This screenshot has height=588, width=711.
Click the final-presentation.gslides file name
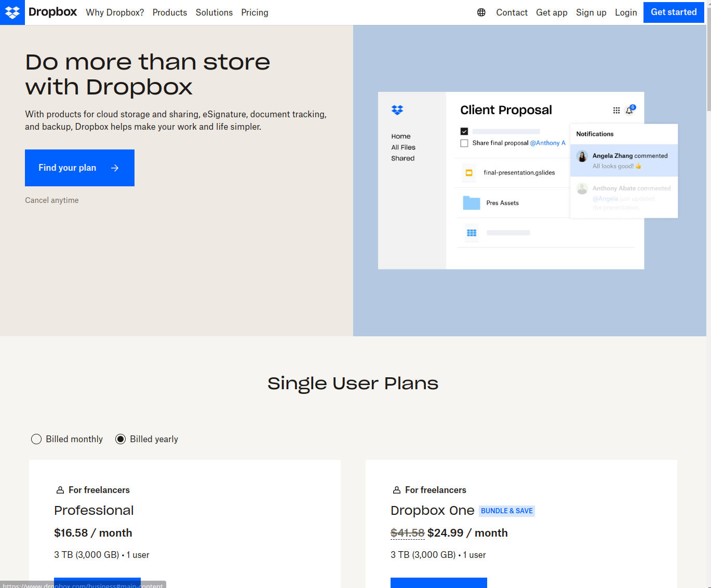pyautogui.click(x=519, y=173)
